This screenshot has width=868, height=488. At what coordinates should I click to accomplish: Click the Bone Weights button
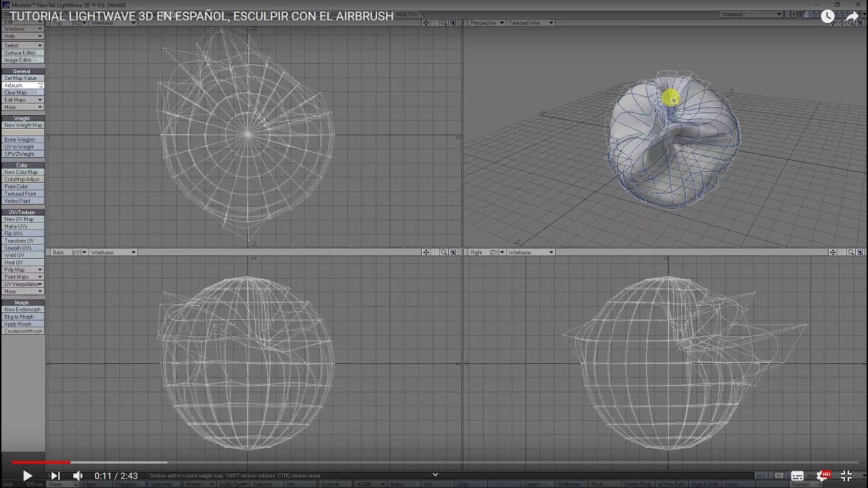pyautogui.click(x=23, y=140)
